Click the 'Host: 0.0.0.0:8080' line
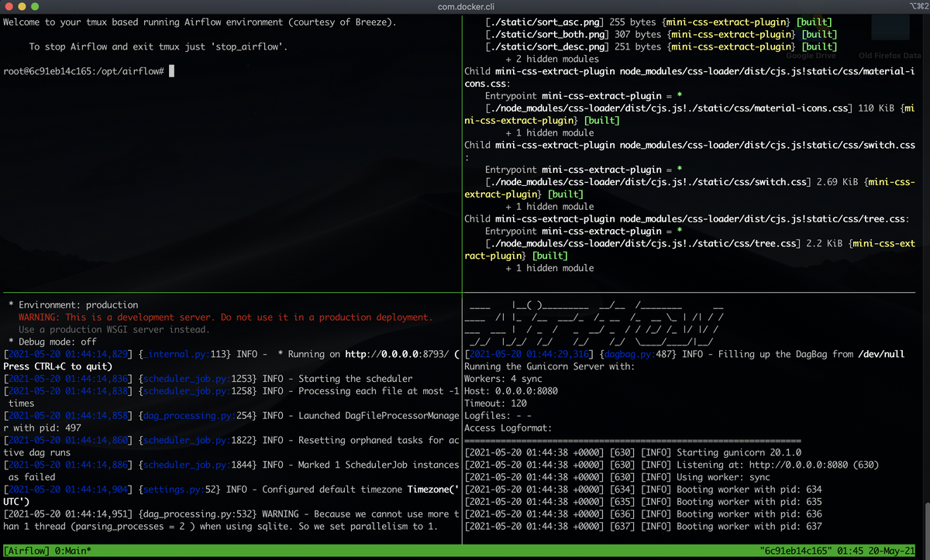Image resolution: width=930 pixels, height=560 pixels. [x=511, y=391]
